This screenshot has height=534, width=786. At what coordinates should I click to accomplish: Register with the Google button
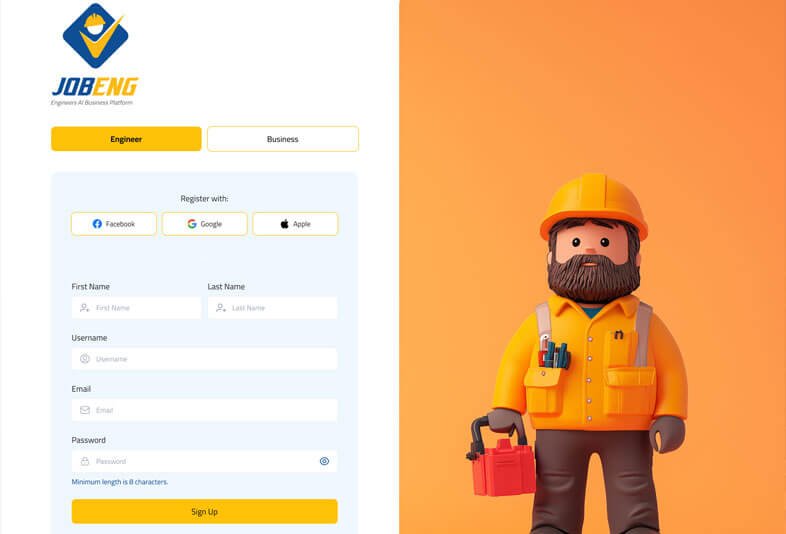pyautogui.click(x=204, y=224)
